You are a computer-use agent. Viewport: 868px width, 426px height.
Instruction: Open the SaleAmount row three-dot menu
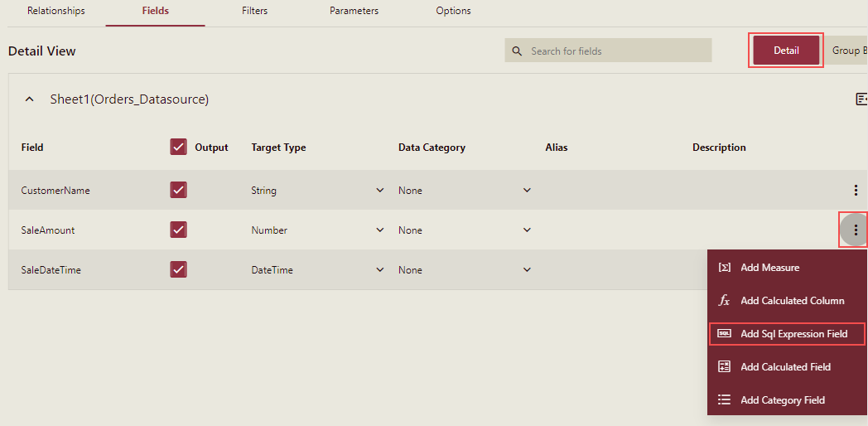[856, 230]
